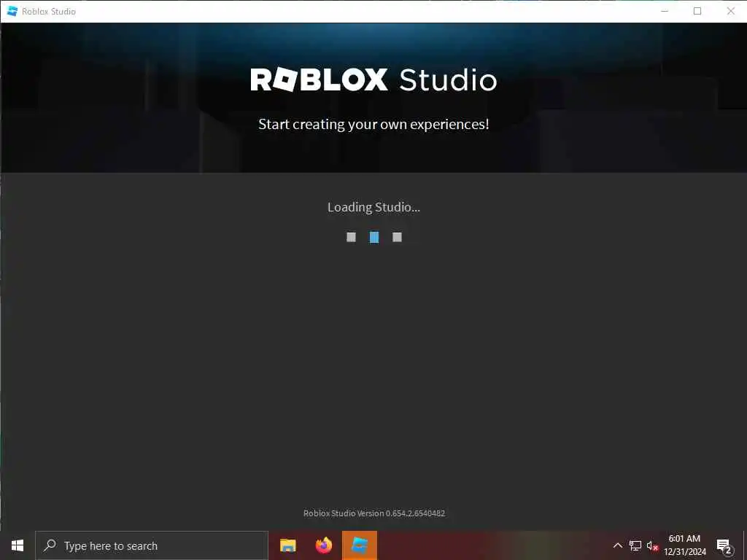Click the blue middle loading square
The image size is (747, 560).
tap(374, 237)
